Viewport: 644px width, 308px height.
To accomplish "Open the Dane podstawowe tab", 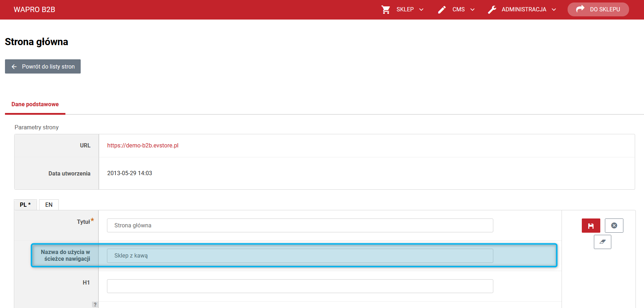I will pyautogui.click(x=35, y=104).
